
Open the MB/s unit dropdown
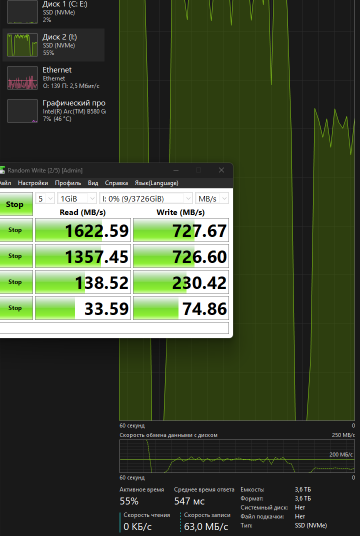212,199
